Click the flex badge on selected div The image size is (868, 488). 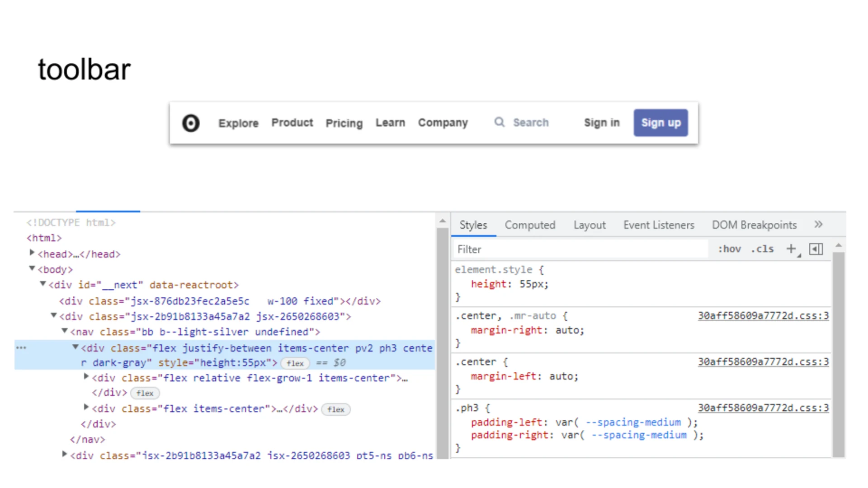point(295,363)
